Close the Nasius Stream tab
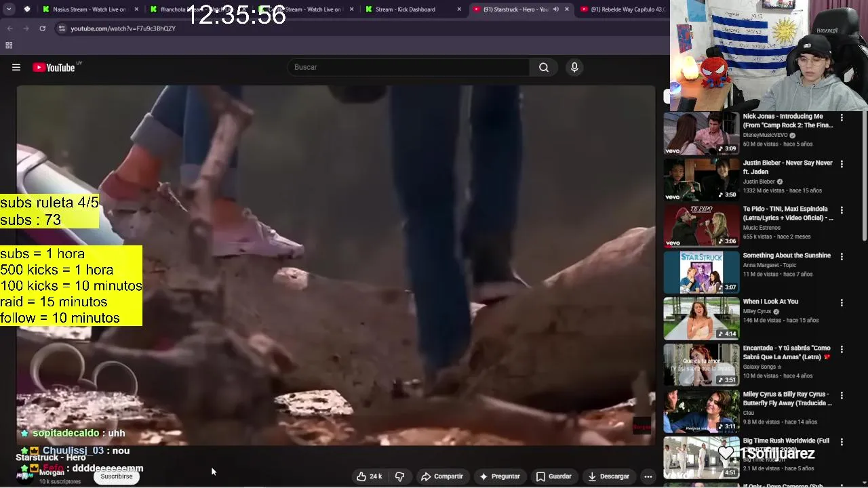This screenshot has width=868, height=488. pyautogui.click(x=136, y=9)
